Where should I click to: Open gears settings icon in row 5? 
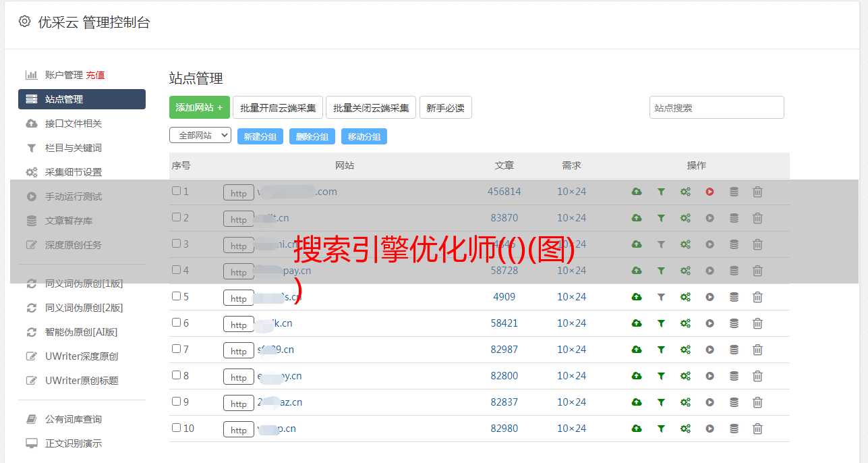pyautogui.click(x=685, y=297)
